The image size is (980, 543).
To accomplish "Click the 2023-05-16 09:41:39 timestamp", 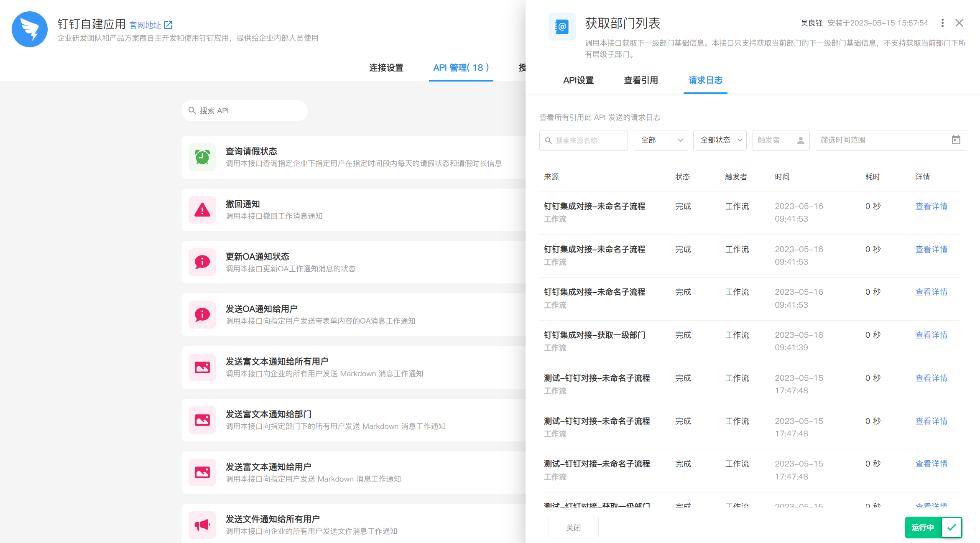I will point(799,341).
